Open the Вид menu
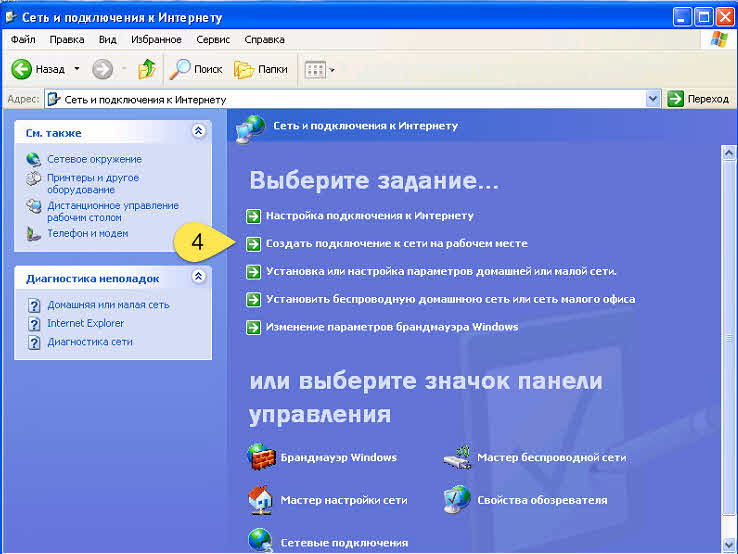The image size is (738, 554). [107, 40]
